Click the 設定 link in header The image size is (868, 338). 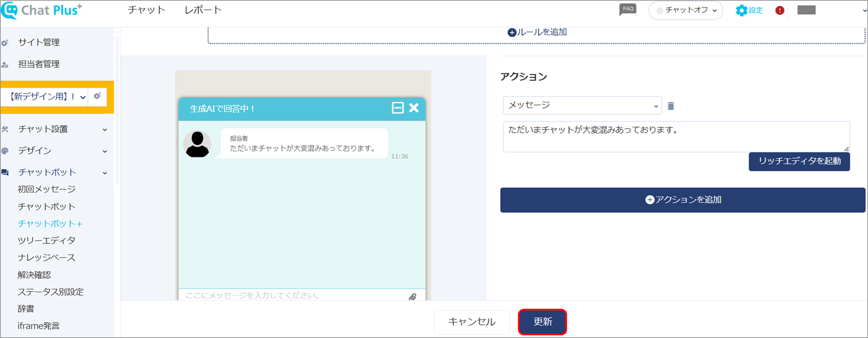756,10
